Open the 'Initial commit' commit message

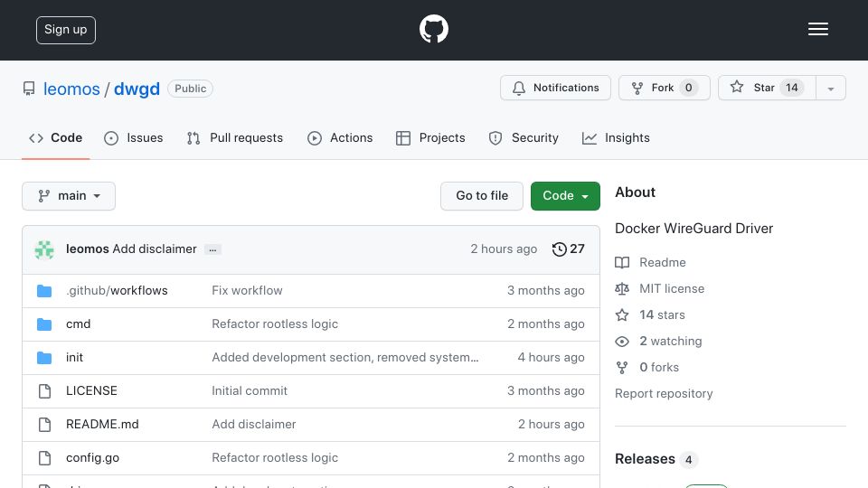(250, 390)
